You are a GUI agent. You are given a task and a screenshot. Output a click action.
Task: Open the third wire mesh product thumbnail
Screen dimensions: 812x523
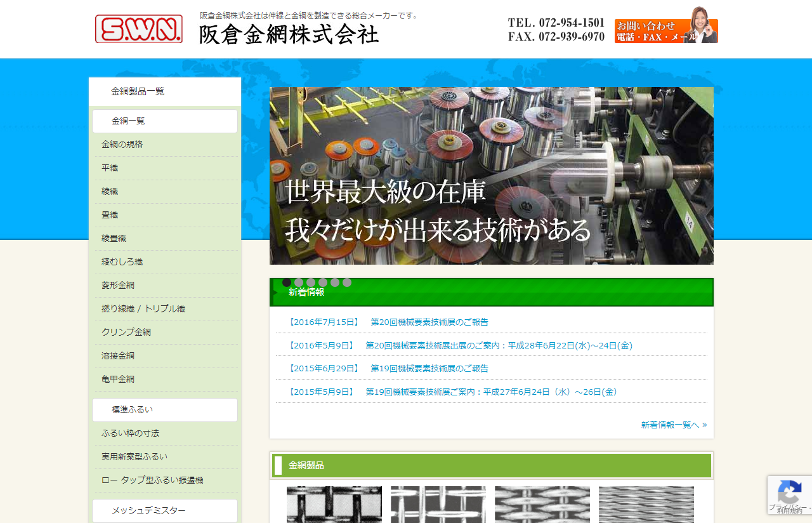coord(542,505)
